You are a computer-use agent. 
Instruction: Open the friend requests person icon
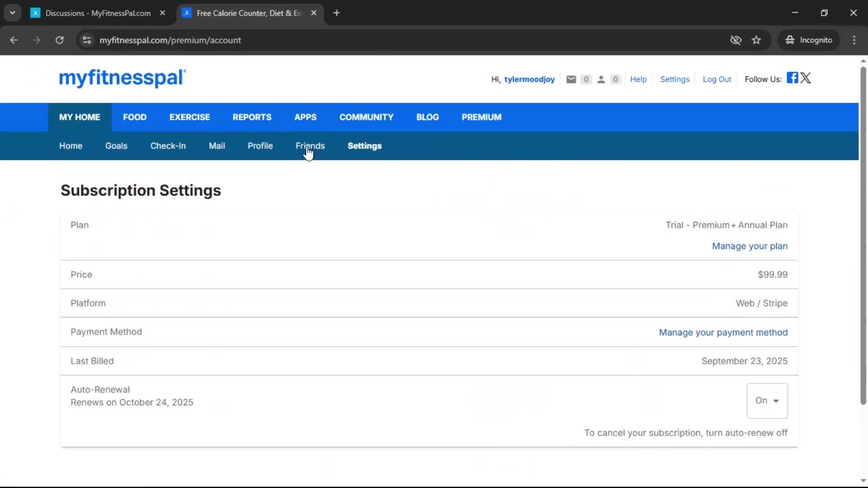601,80
